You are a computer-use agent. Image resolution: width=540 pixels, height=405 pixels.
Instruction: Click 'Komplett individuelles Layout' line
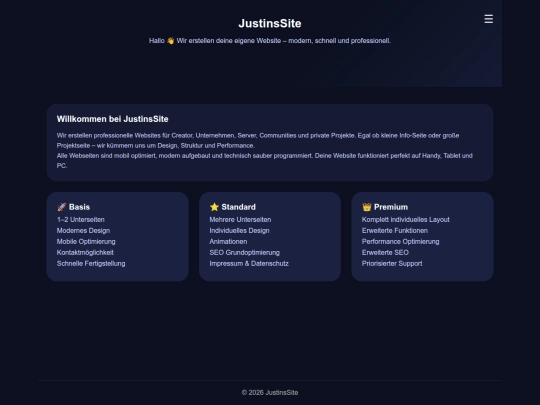[x=406, y=220]
